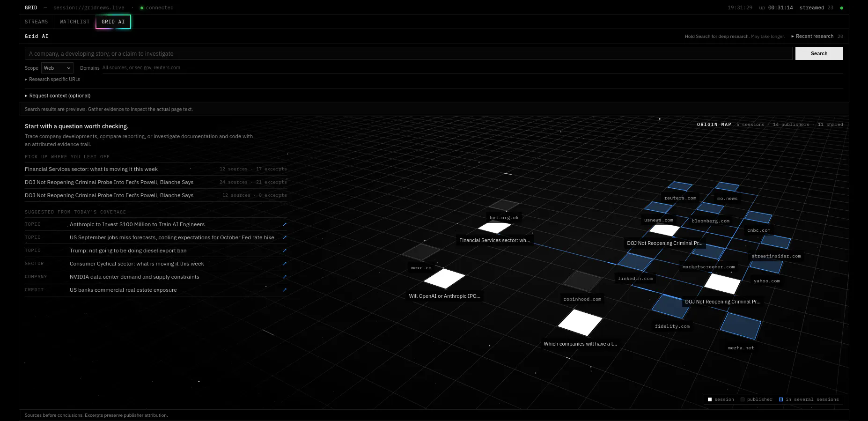Click the usnews.com label on the origin map
Image resolution: width=868 pixels, height=421 pixels.
(659, 220)
